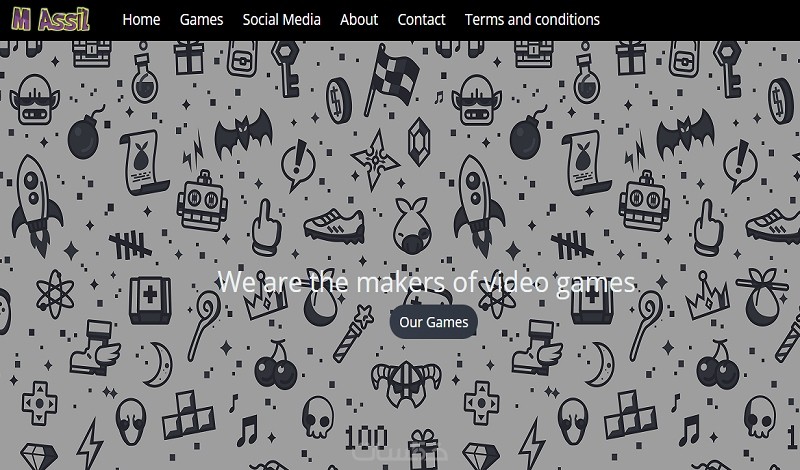Select the ninja shuriken star icon
This screenshot has height=470, width=800.
tap(376, 160)
